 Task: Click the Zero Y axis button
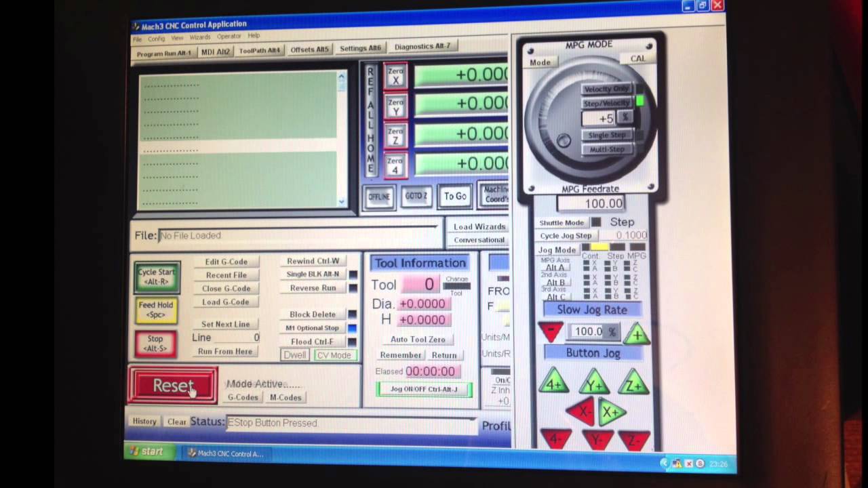click(x=396, y=106)
